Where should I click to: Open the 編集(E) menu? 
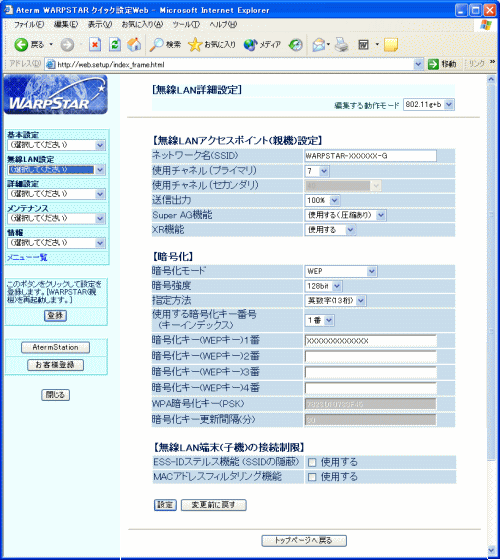(x=66, y=24)
